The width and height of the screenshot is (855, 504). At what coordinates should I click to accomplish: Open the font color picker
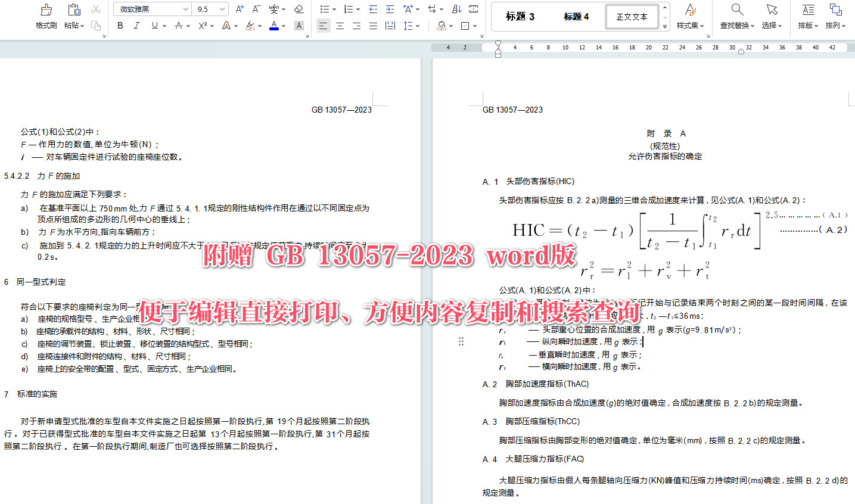pyautogui.click(x=273, y=26)
